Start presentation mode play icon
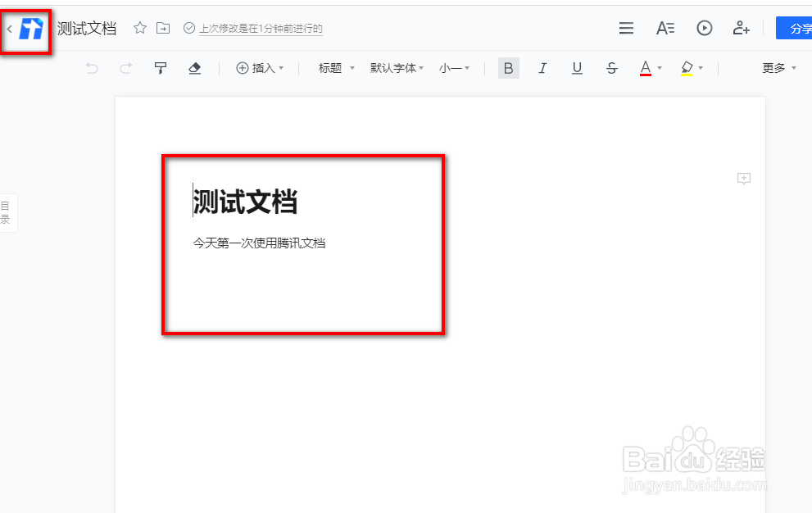 click(705, 28)
